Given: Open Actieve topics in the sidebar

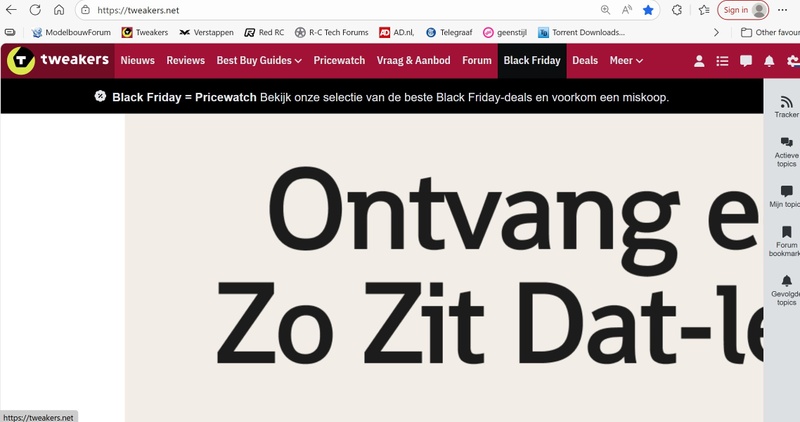Looking at the screenshot, I should 786,152.
